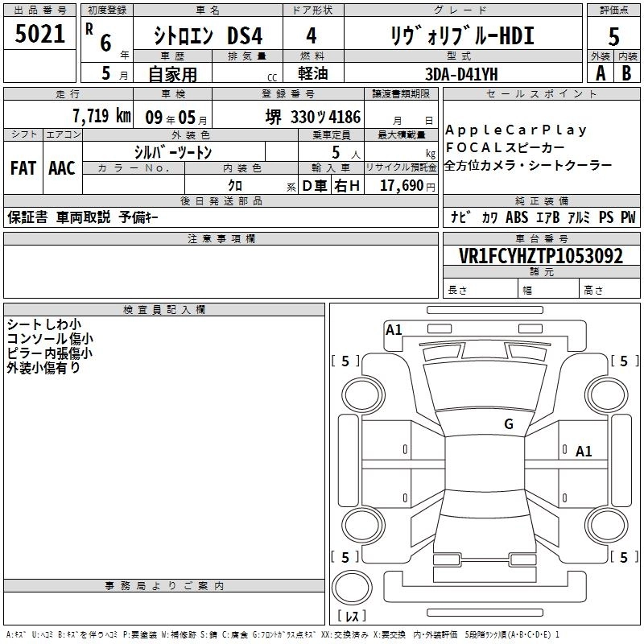Click the 予備キー item
This screenshot has height=644, width=644.
click(138, 217)
